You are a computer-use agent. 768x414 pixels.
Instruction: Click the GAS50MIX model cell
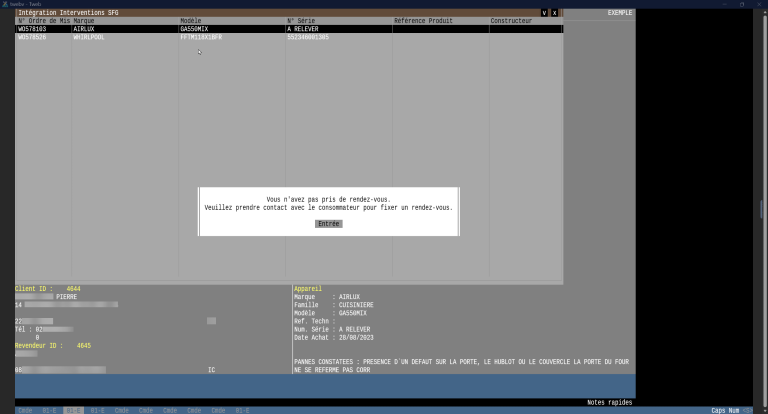195,29
